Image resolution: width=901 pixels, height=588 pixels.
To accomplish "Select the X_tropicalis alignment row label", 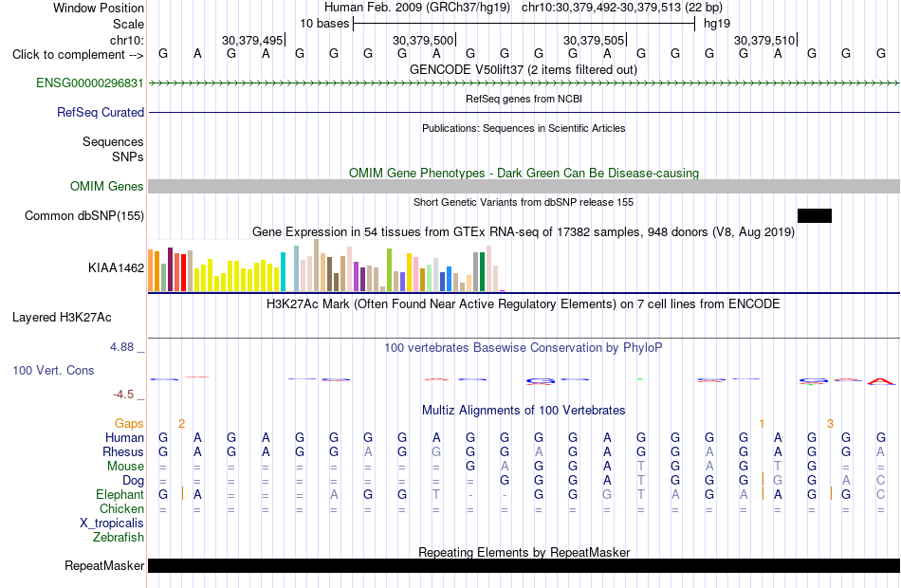I will 112,524.
